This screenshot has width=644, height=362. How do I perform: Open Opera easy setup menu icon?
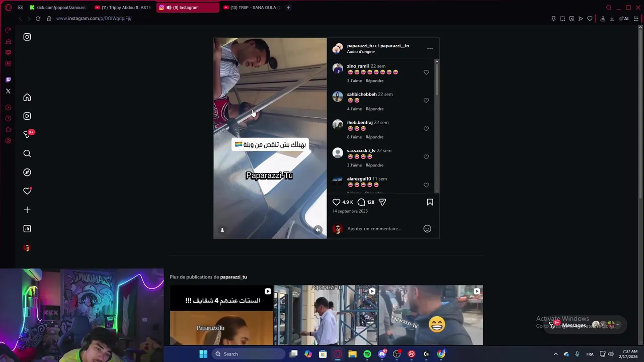click(x=636, y=19)
